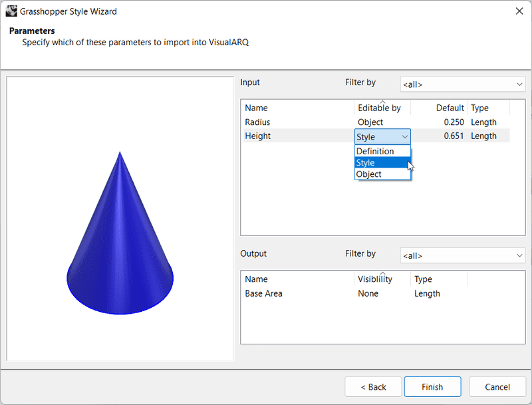Screen dimensions: 532x405
Task: Click the Default column header
Action: [449, 108]
